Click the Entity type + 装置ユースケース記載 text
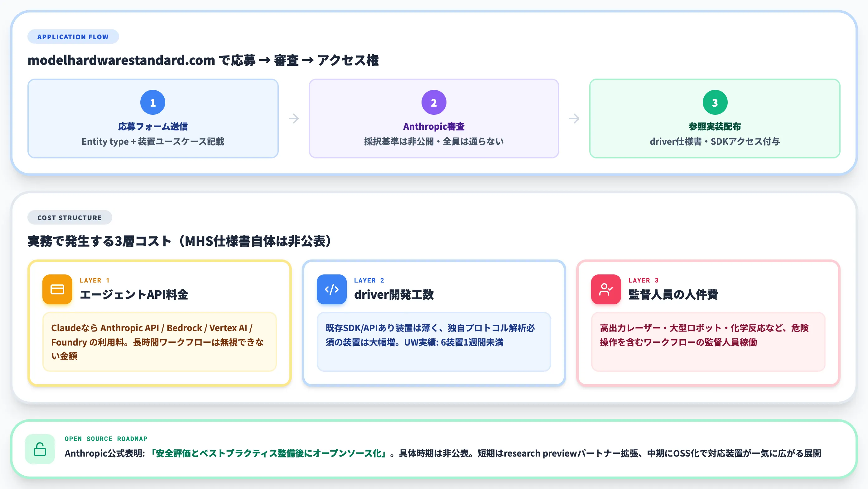 [153, 142]
